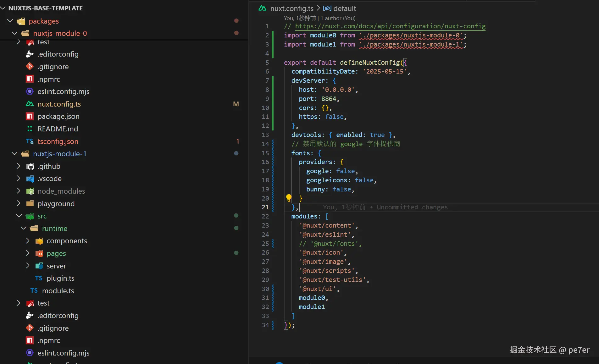Collapse the src folder chevron
This screenshot has height=364, width=599.
tap(19, 216)
